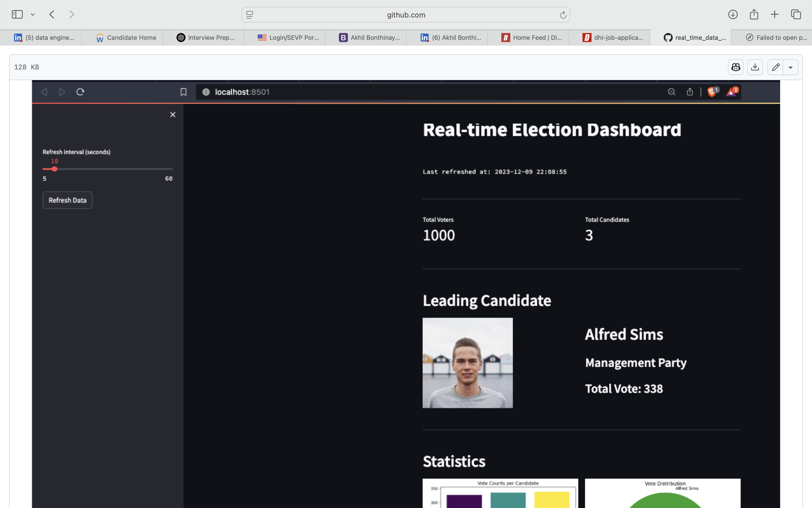Viewport: 812px width, 508px height.
Task: Switch to 'Failed to open p...' tab
Action: click(x=772, y=38)
